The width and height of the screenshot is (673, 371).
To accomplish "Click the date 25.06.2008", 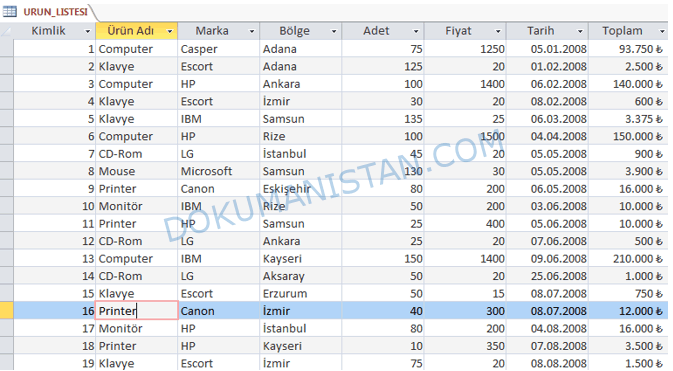I will pyautogui.click(x=547, y=276).
